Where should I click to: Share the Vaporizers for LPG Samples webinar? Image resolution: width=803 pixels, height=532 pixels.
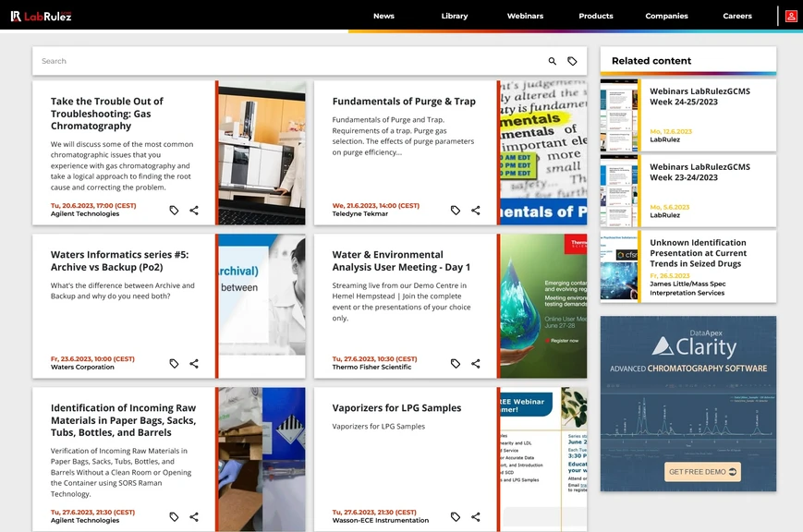[476, 516]
